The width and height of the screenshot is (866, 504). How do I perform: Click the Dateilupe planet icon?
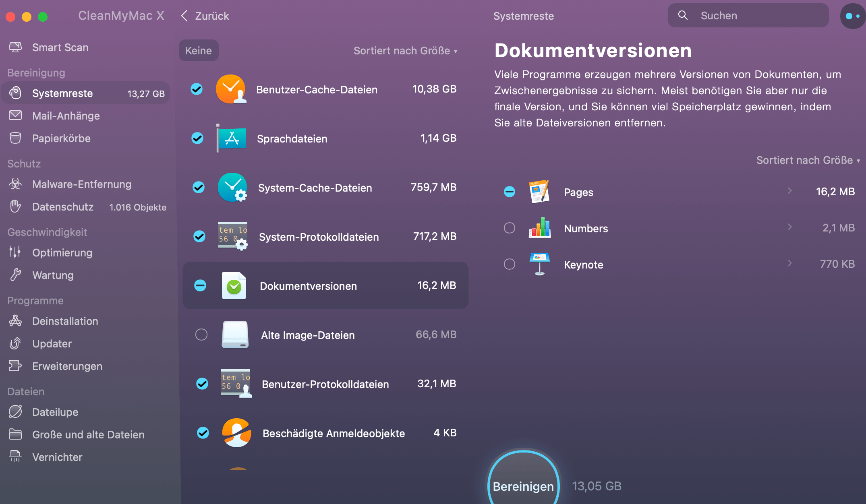point(15,412)
